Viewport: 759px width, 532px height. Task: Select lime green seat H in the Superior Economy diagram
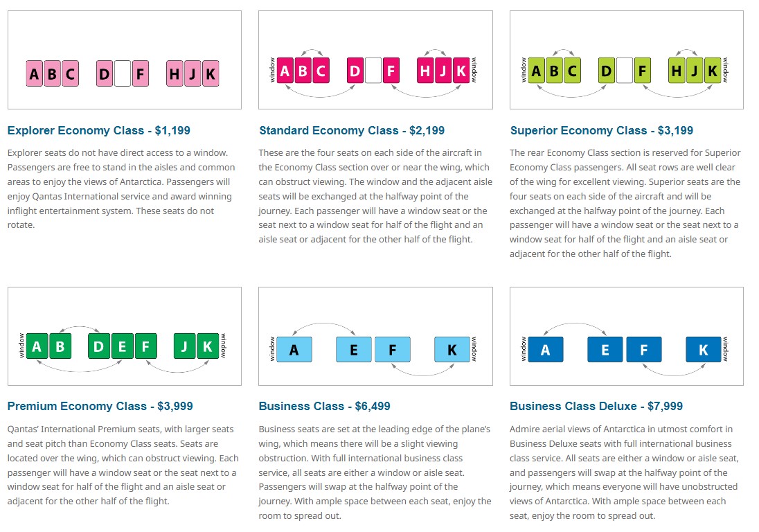677,71
